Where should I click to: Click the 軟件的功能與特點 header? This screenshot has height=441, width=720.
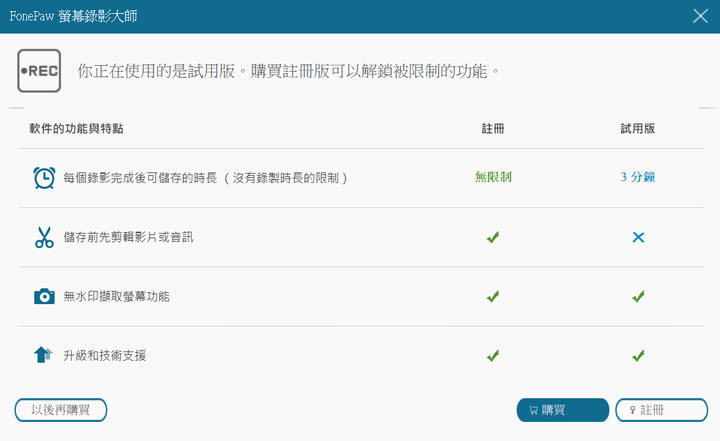(76, 129)
